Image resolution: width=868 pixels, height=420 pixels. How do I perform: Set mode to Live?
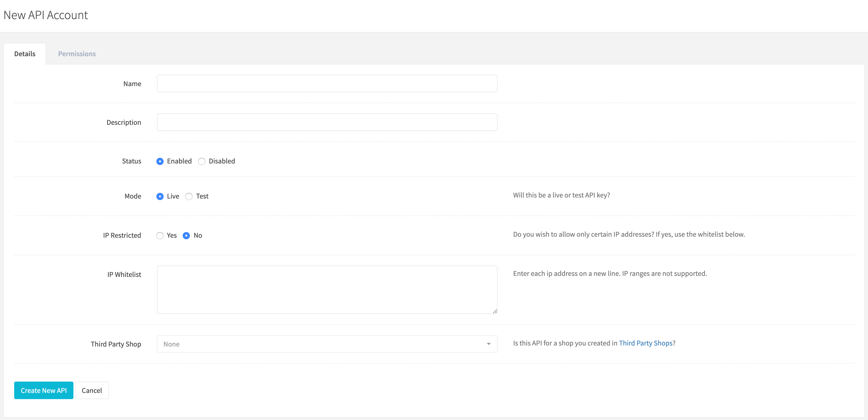(160, 196)
